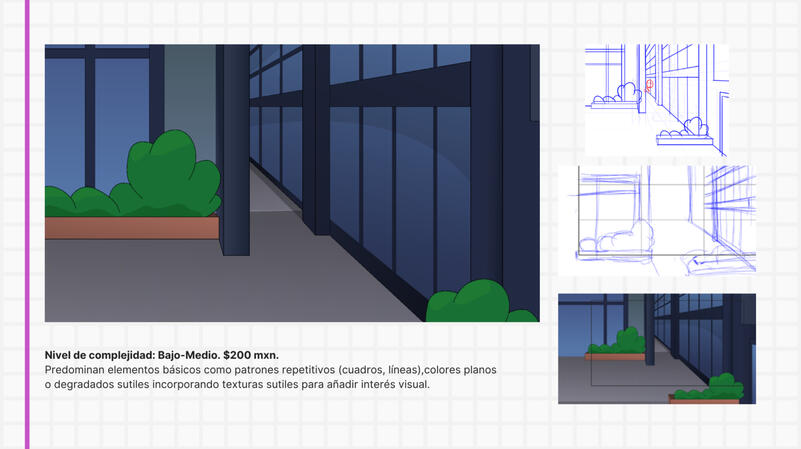Viewport: 801px width, 449px height.
Task: Click the sketched bushes in top line-art thumbnail
Action: tap(617, 94)
